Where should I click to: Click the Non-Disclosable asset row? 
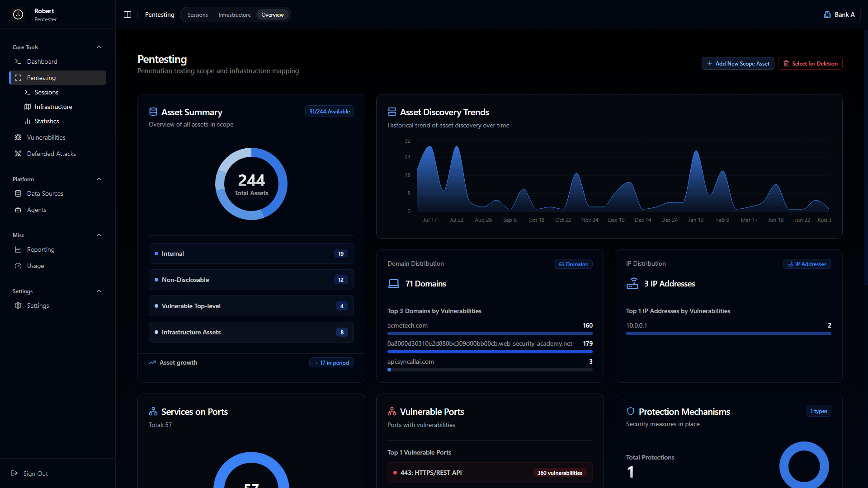[251, 280]
